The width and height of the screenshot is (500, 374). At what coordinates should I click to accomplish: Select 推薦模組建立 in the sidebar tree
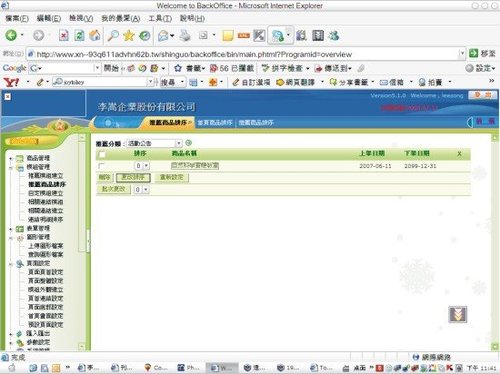[x=46, y=175]
